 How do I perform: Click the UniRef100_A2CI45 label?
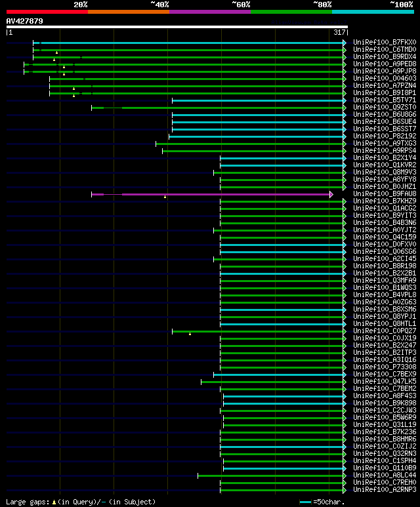(385, 258)
